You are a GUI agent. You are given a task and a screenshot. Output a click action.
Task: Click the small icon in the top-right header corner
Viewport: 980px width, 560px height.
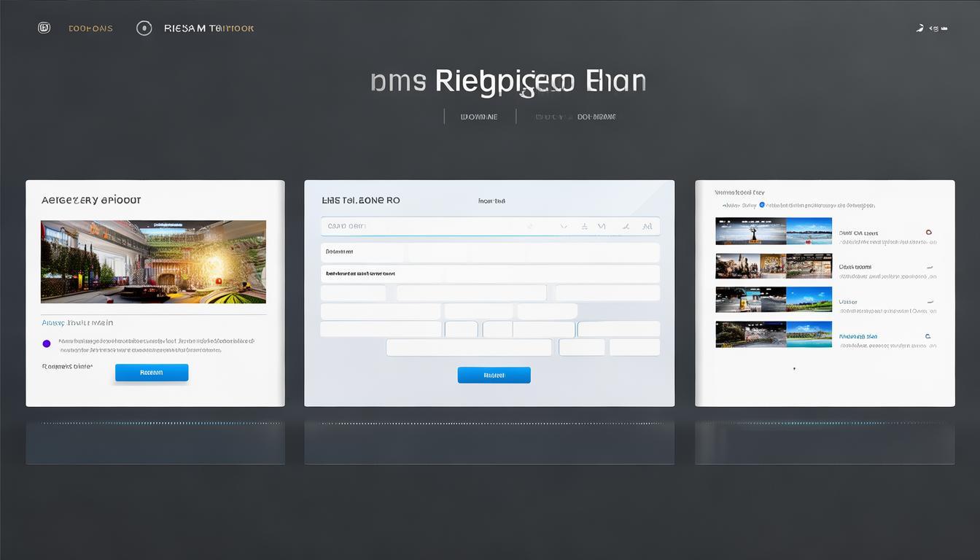click(x=920, y=28)
